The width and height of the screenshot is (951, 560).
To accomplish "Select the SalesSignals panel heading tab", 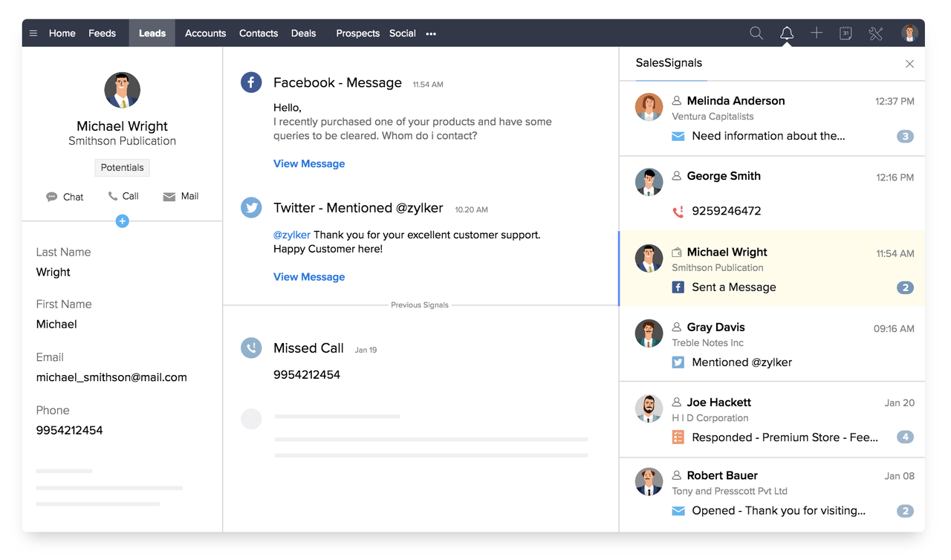I will click(669, 63).
